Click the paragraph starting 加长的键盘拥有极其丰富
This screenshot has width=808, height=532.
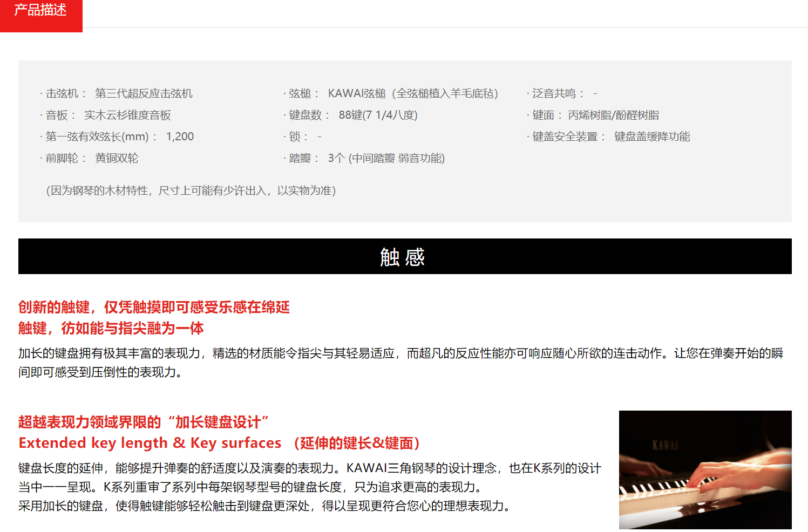tap(401, 363)
